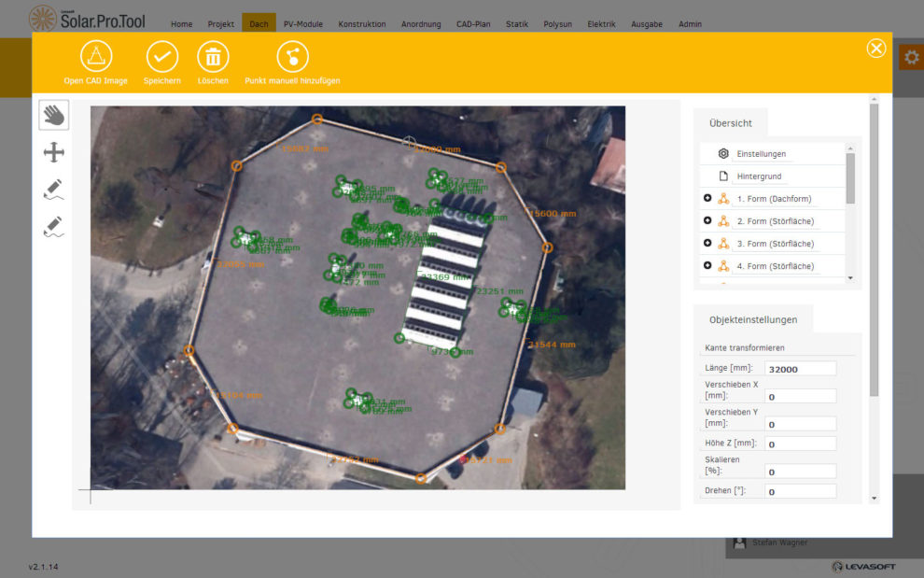The image size is (924, 578).
Task: Click the 3. Form (Störfläche) label
Action: pyautogui.click(x=775, y=244)
